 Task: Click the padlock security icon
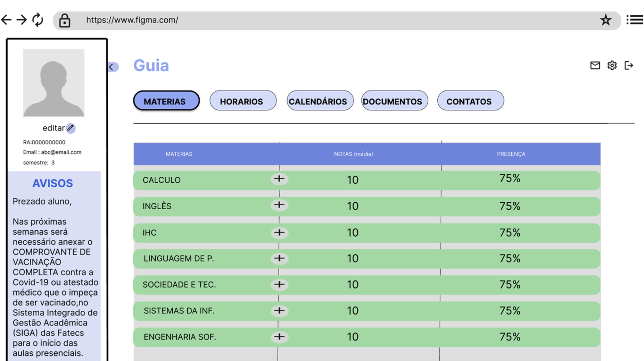65,20
